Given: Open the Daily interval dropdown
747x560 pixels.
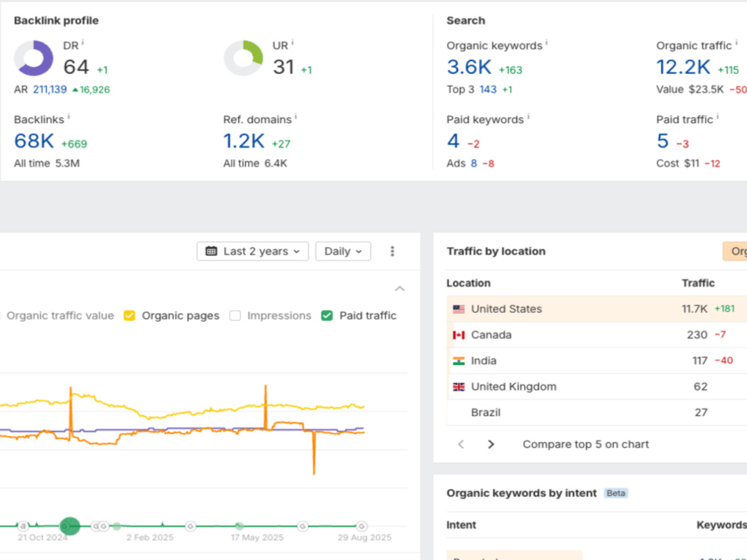Looking at the screenshot, I should point(343,251).
